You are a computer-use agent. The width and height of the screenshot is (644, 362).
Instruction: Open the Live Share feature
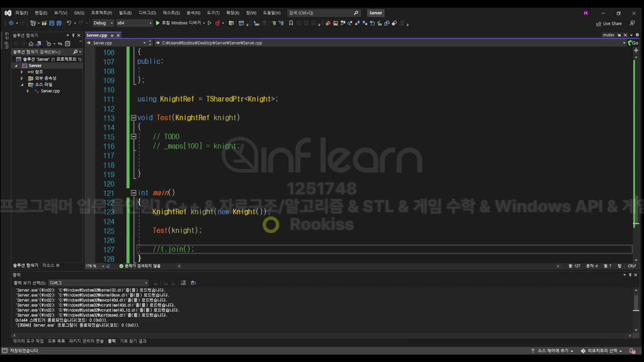pyautogui.click(x=609, y=23)
